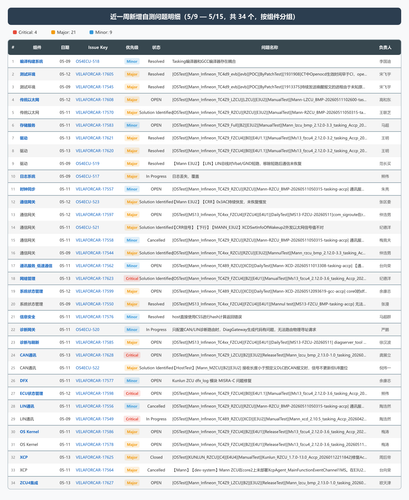Open issue link OS40CU-523
The width and height of the screenshot is (409, 500).
pyautogui.click(x=87, y=202)
